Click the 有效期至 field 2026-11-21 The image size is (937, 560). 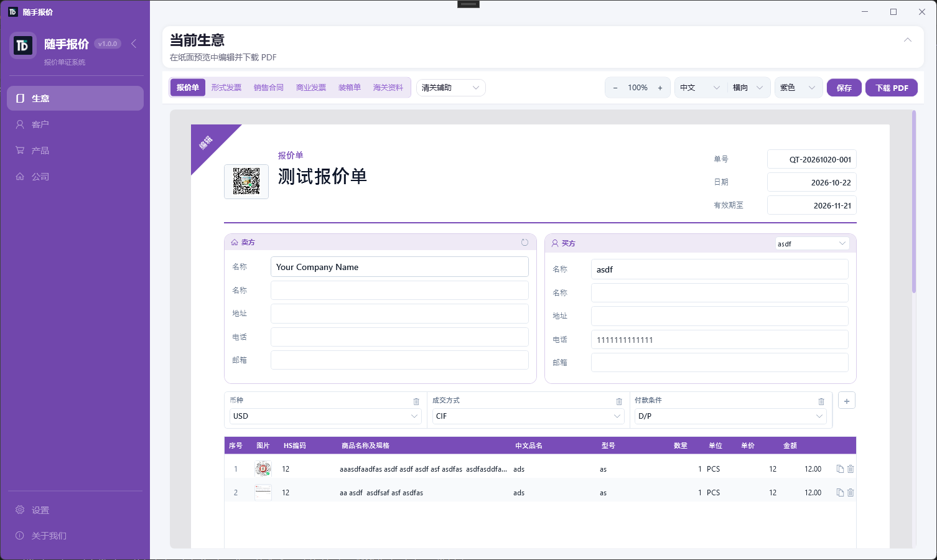point(812,205)
